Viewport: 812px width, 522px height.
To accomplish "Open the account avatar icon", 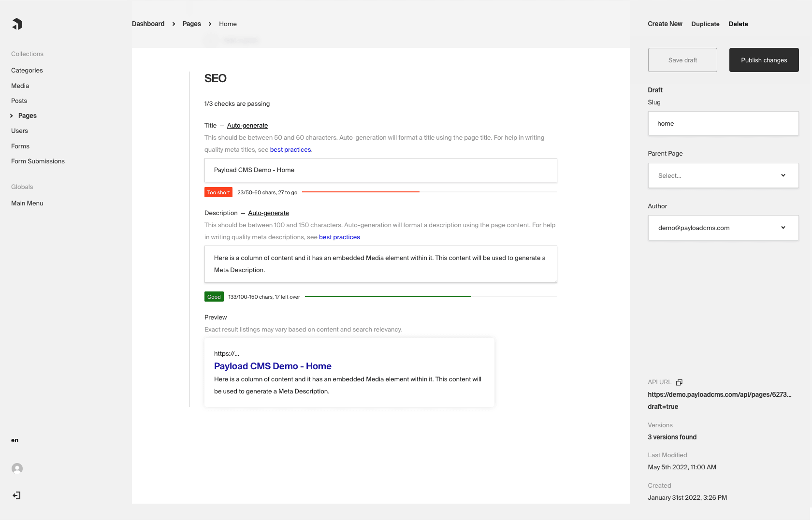I will point(17,468).
